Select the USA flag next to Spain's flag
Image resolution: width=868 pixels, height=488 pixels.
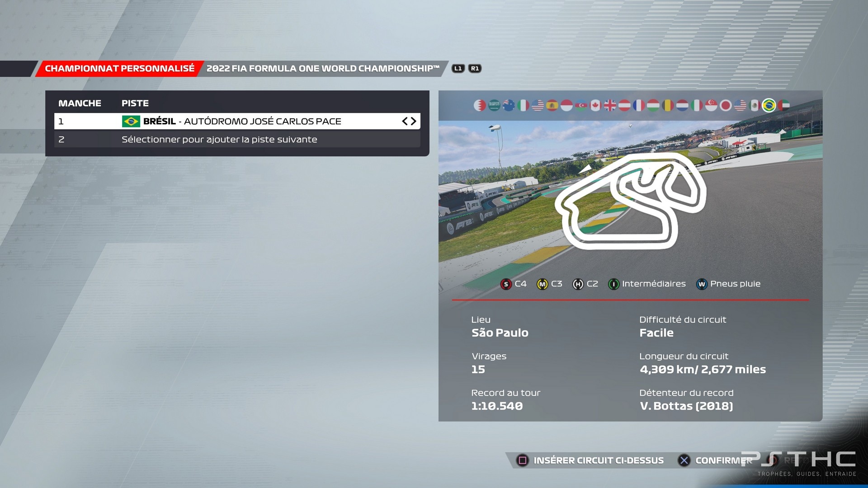[538, 105]
